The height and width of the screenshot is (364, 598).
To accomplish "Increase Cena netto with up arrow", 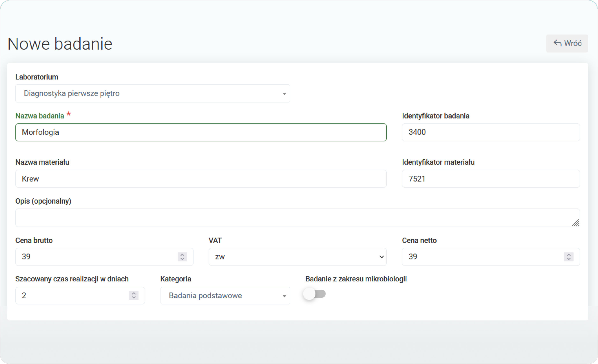I will click(569, 254).
